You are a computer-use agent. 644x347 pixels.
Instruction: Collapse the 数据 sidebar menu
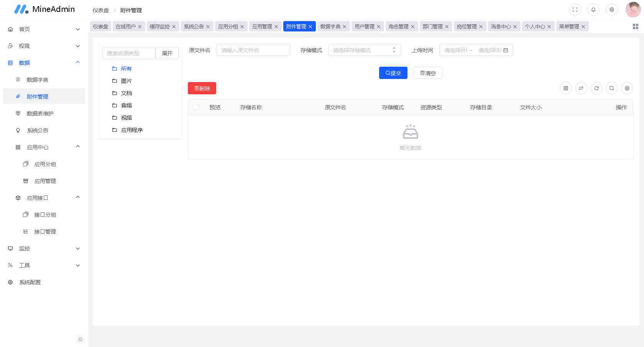pyautogui.click(x=44, y=63)
